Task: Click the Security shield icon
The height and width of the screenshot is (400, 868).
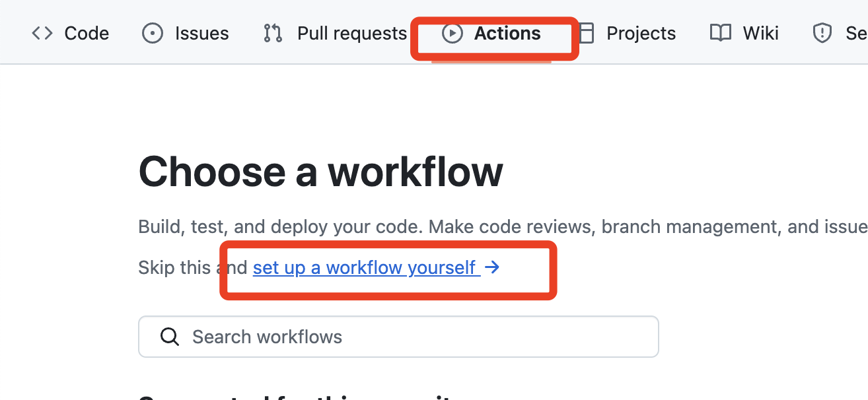Action: [822, 33]
